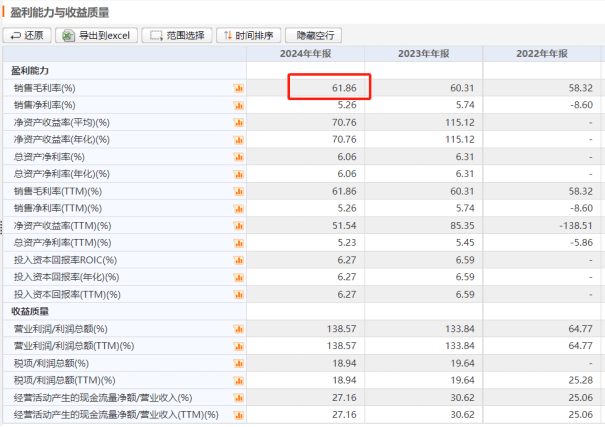Image resolution: width=605 pixels, height=427 pixels.
Task: Open chart icon for 销售净利率(%) row
Action: [238, 105]
